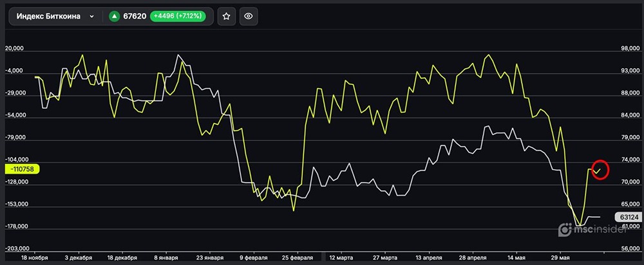Click the 65,000 right axis label
The image size is (644, 265).
tap(631, 205)
